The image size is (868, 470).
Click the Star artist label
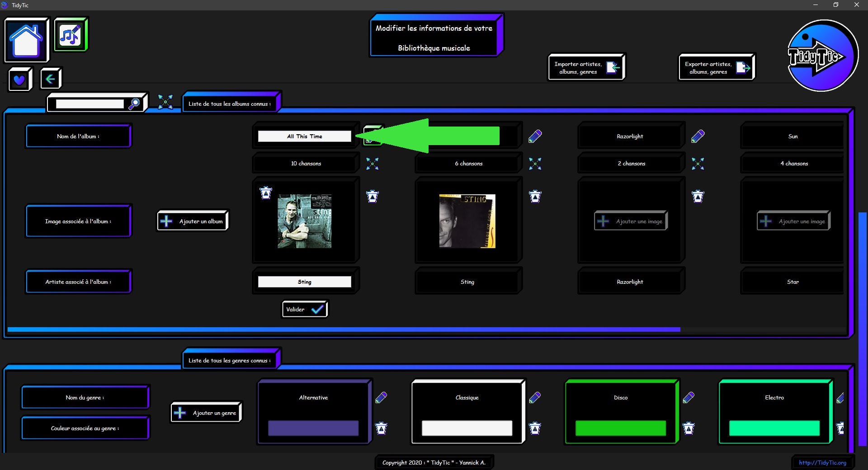pos(793,282)
